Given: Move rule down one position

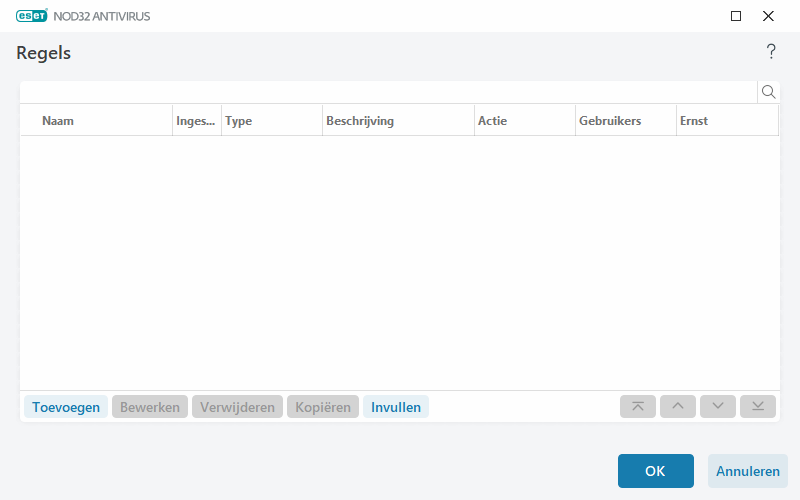Looking at the screenshot, I should click(x=718, y=407).
